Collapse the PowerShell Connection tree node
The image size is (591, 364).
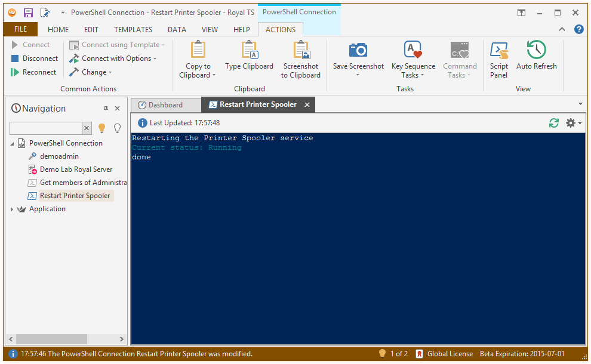[x=12, y=144]
